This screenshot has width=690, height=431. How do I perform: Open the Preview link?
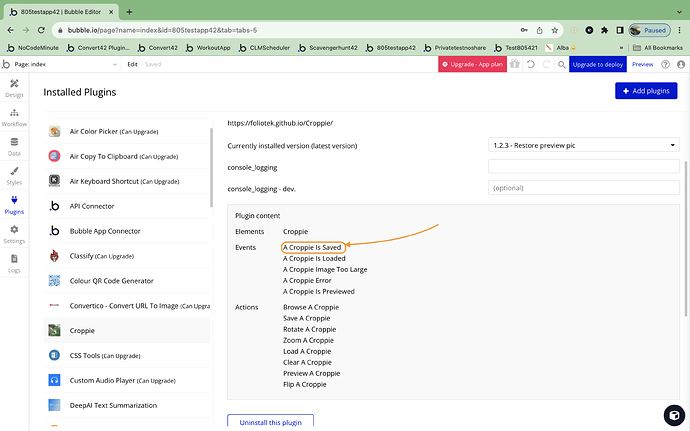coord(642,64)
